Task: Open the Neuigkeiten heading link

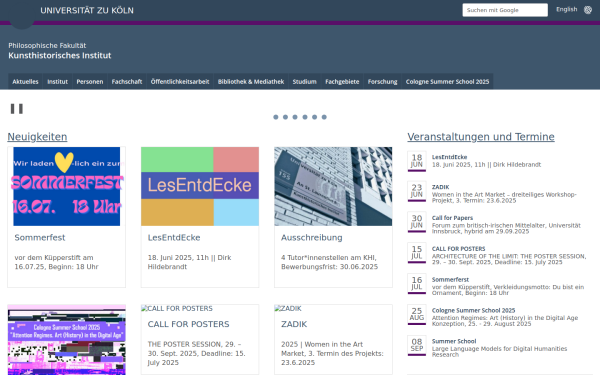Action: point(37,137)
